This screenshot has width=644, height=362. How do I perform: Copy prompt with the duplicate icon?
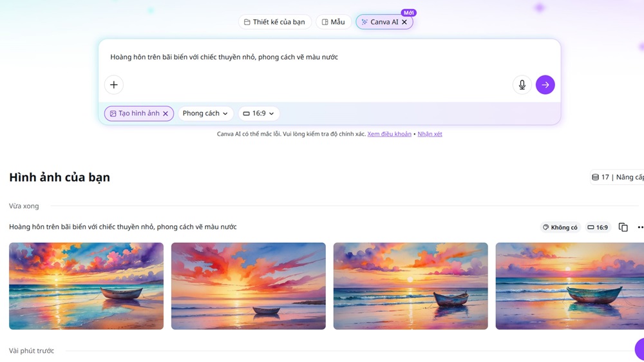[x=623, y=227]
